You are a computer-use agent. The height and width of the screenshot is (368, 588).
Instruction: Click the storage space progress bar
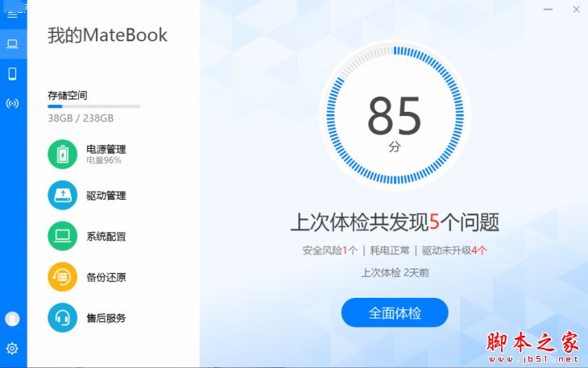(93, 106)
